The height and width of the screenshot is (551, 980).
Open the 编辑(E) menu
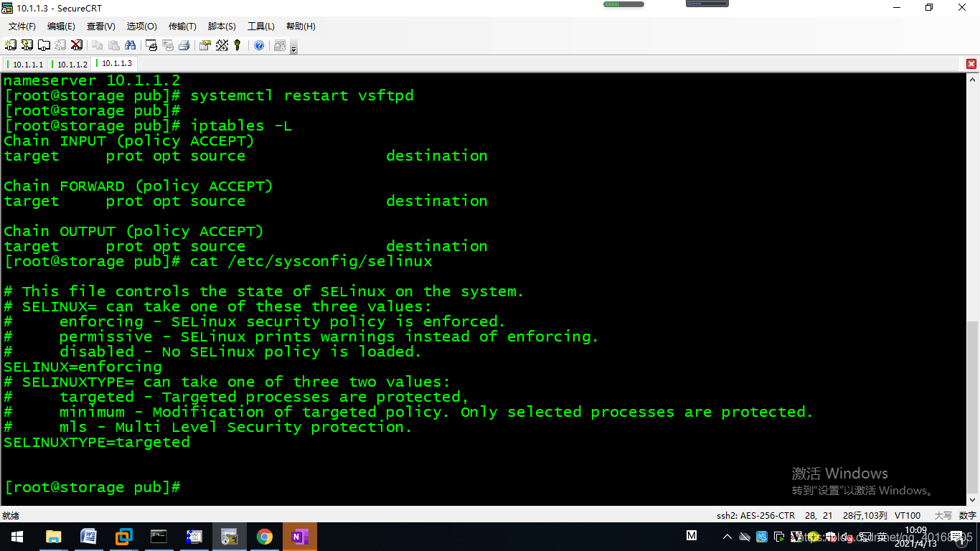coord(61,27)
